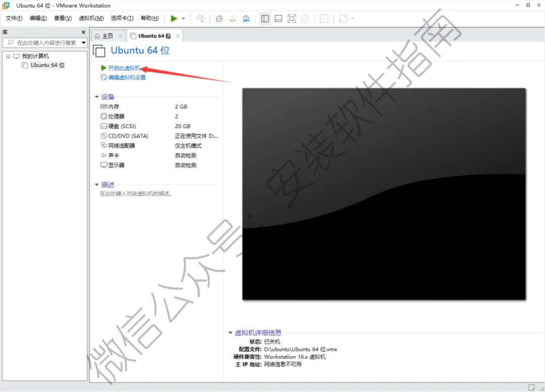Click the console view toolbar icon
The width and height of the screenshot is (545, 392).
pos(324,19)
